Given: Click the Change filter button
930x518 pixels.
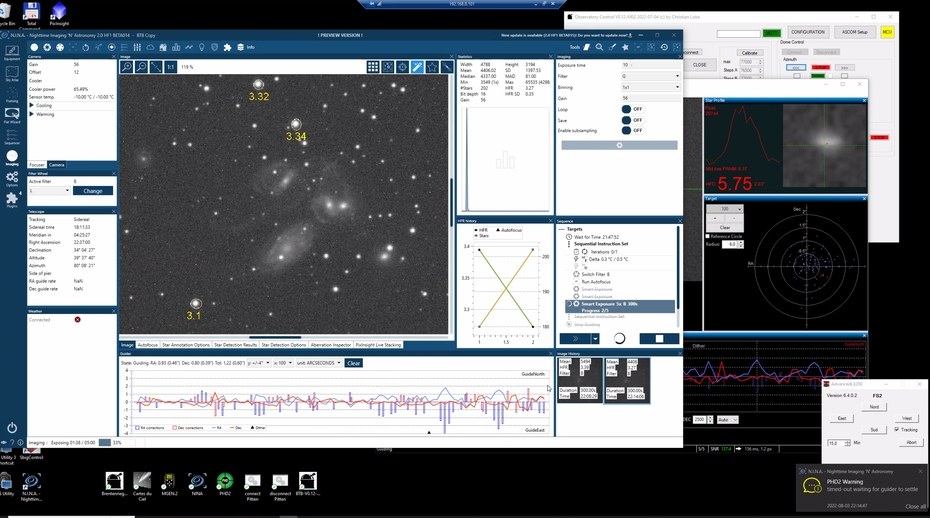Looking at the screenshot, I should [x=92, y=190].
